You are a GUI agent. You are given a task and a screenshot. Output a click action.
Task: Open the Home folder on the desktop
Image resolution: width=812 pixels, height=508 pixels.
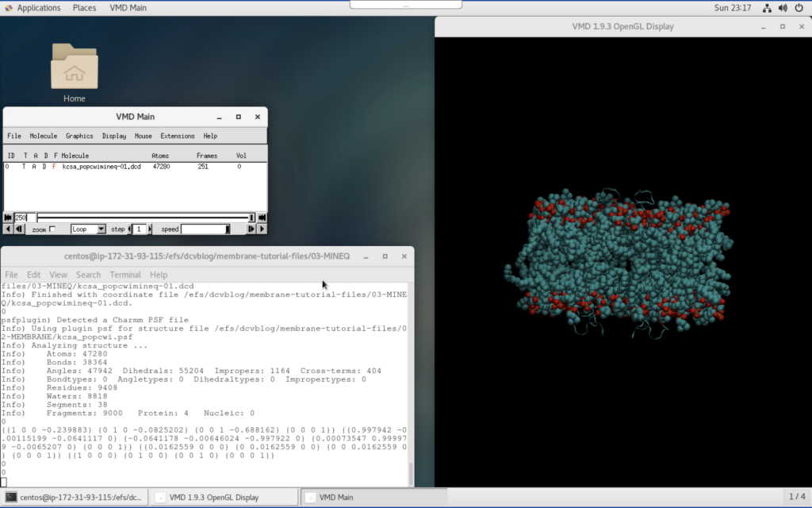point(74,72)
